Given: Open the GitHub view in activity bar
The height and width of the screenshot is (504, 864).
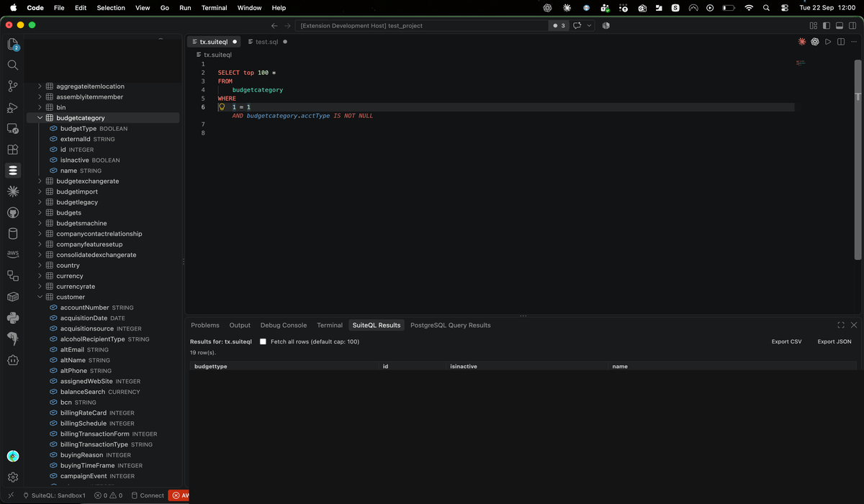Looking at the screenshot, I should point(13,212).
